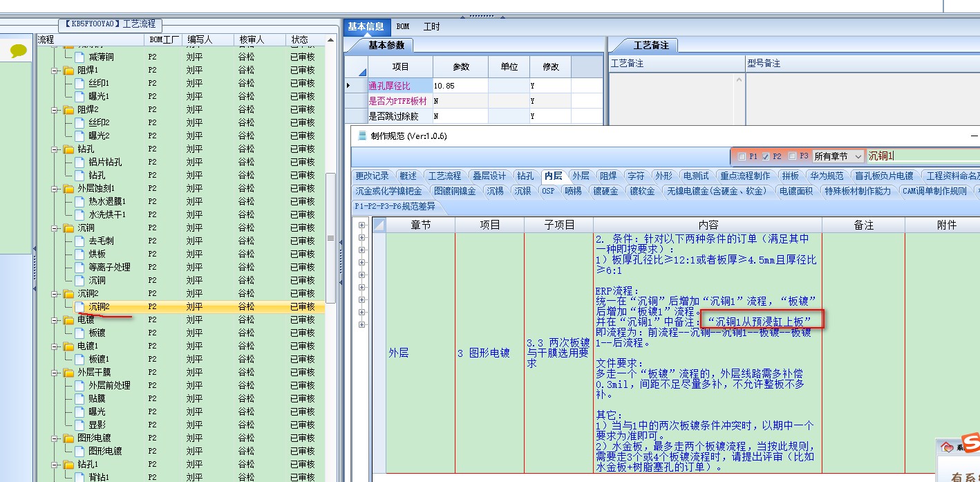Viewport: 980px width, 482px height.
Task: Click the document icon beside 丝印1
Action: pyautogui.click(x=79, y=83)
